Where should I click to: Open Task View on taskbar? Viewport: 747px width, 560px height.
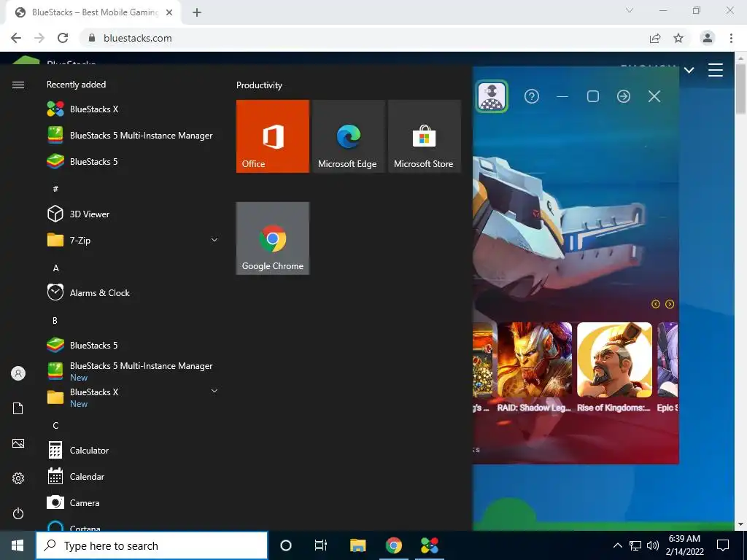[321, 545]
